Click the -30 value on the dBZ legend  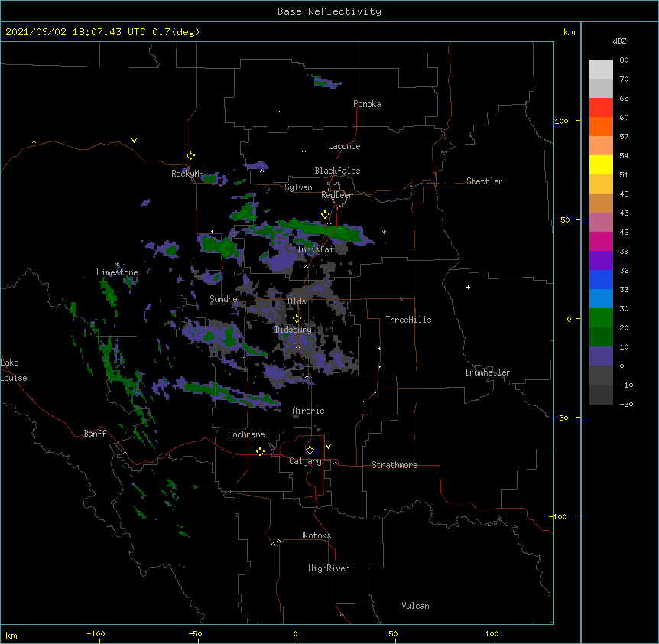coord(626,405)
